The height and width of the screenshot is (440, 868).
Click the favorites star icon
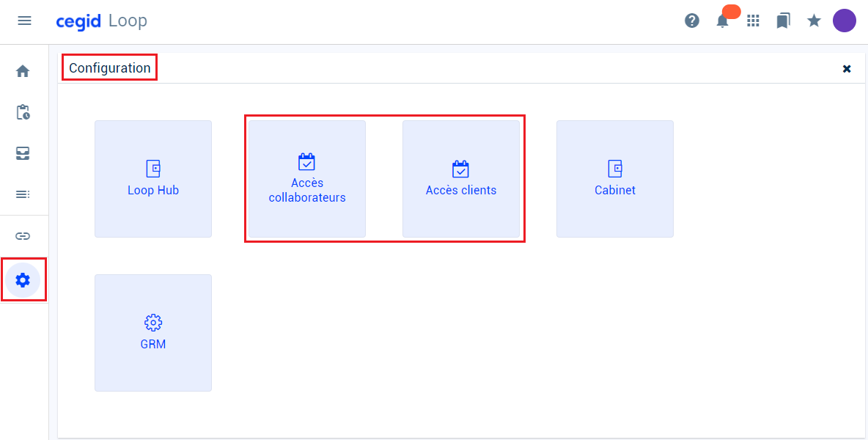tap(814, 21)
